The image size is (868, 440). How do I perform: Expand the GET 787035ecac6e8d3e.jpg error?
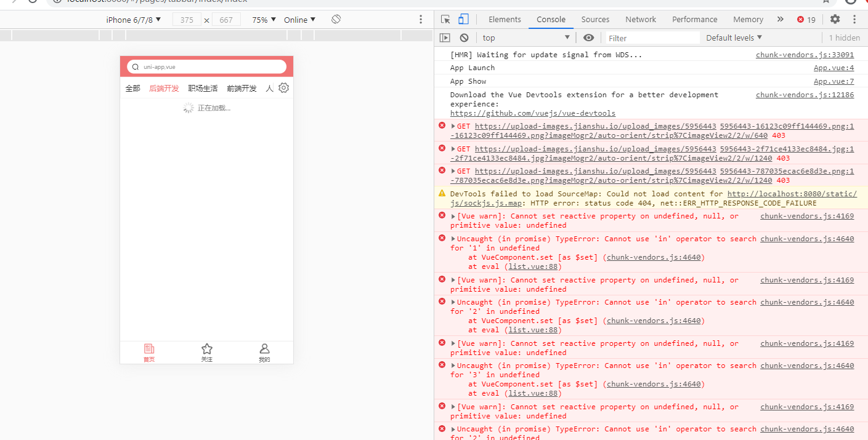453,171
